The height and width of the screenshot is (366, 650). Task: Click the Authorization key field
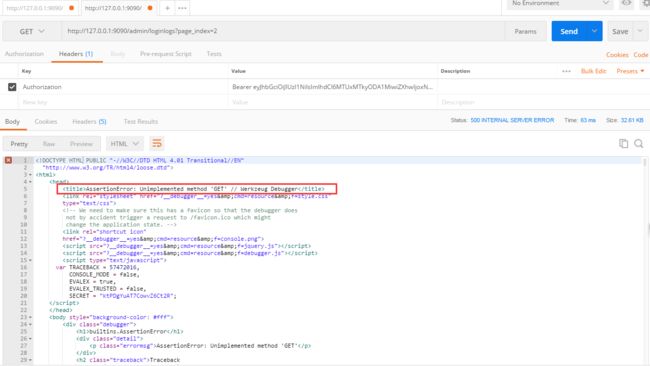[124, 87]
